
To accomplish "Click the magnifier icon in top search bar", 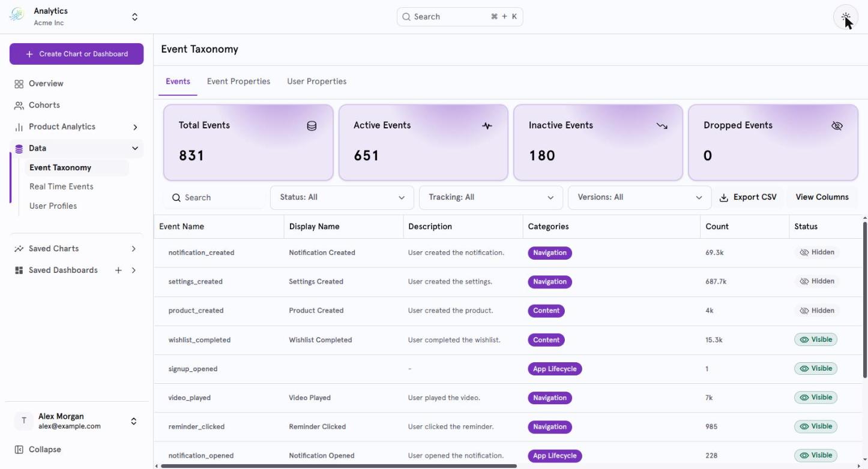I will (406, 17).
